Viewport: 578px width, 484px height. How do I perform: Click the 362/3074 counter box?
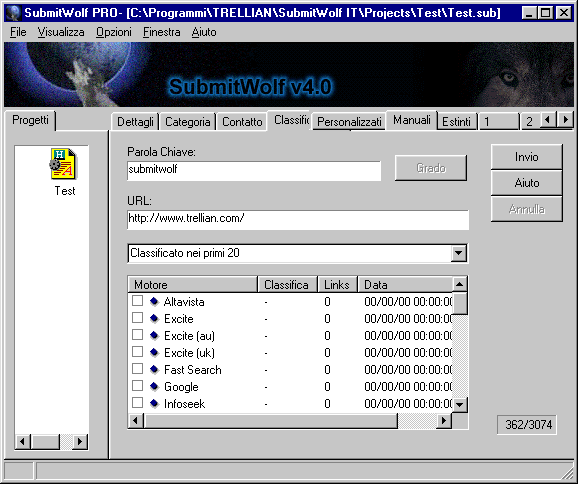527,425
